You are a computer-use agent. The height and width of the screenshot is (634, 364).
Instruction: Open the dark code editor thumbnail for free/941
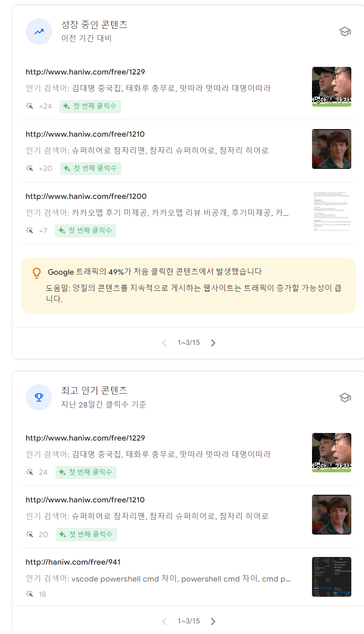point(332,577)
